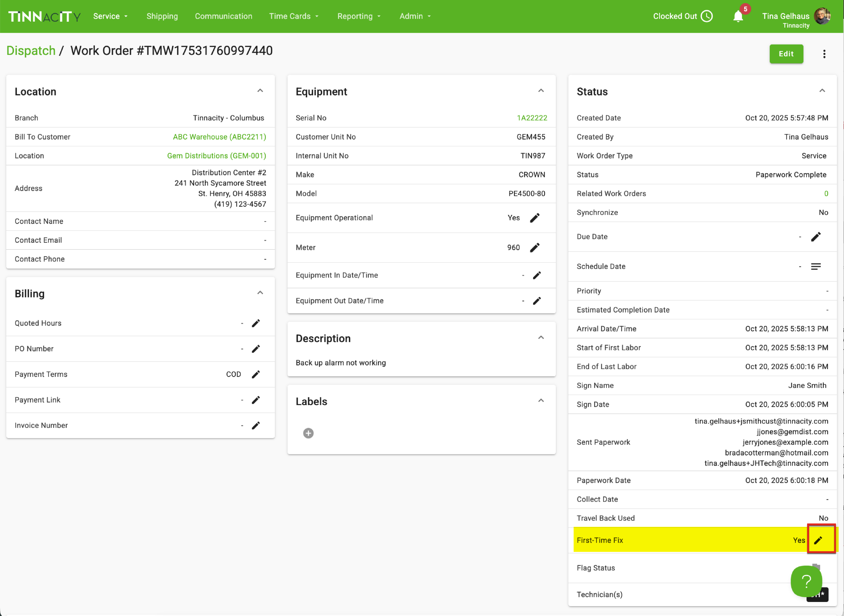Open the notifications bell

[738, 16]
